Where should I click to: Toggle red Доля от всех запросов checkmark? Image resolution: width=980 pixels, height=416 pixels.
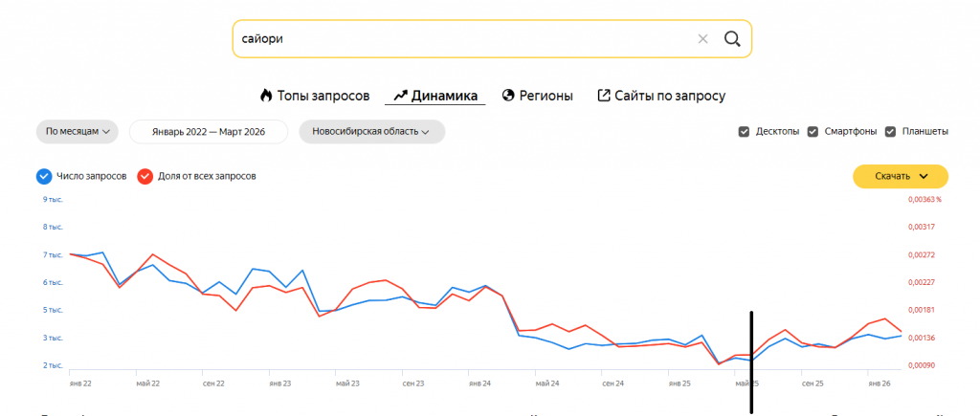pos(145,176)
